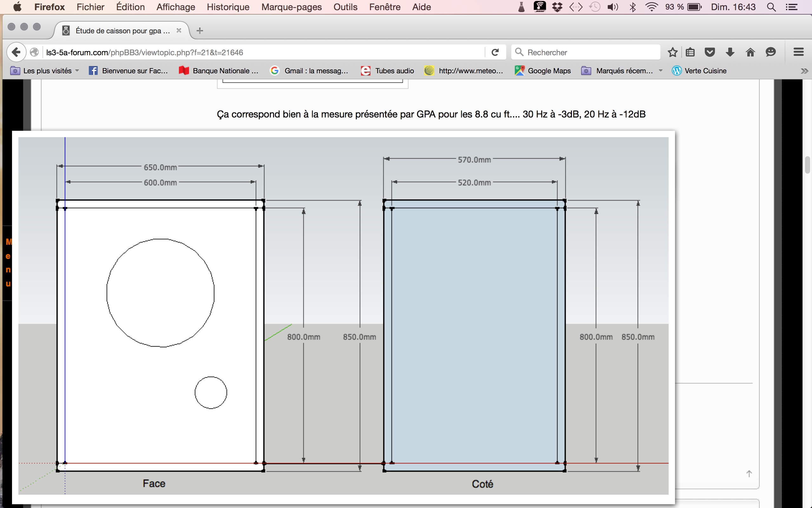
Task: Open the volume control in menu bar
Action: point(613,7)
